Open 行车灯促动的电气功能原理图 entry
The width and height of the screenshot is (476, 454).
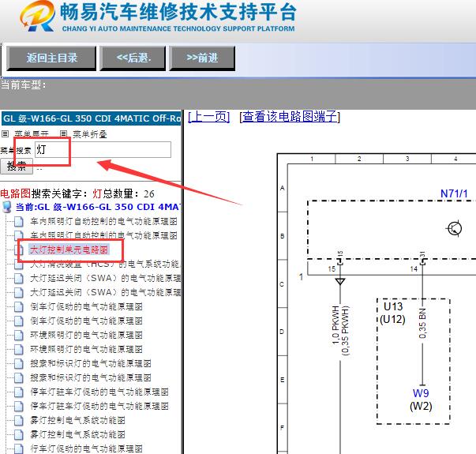[86, 448]
